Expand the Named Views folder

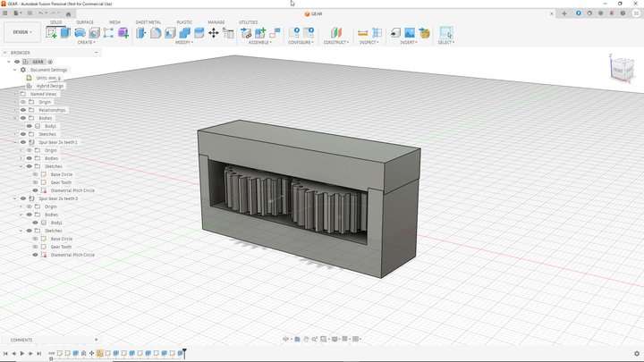(15, 94)
